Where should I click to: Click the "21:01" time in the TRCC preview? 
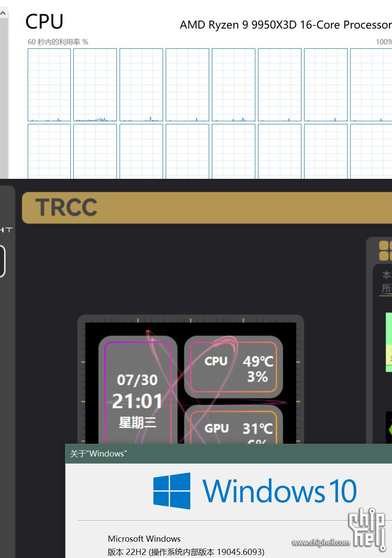tap(137, 401)
